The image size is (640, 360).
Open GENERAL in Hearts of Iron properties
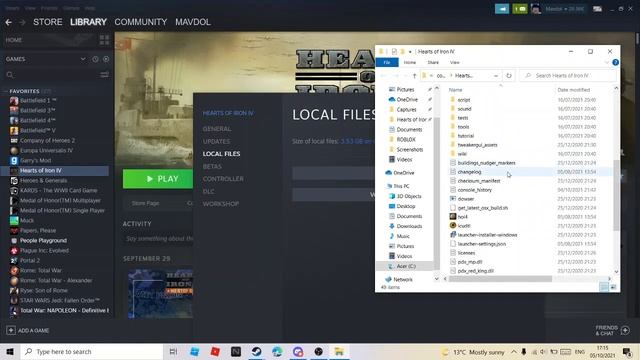pyautogui.click(x=217, y=129)
